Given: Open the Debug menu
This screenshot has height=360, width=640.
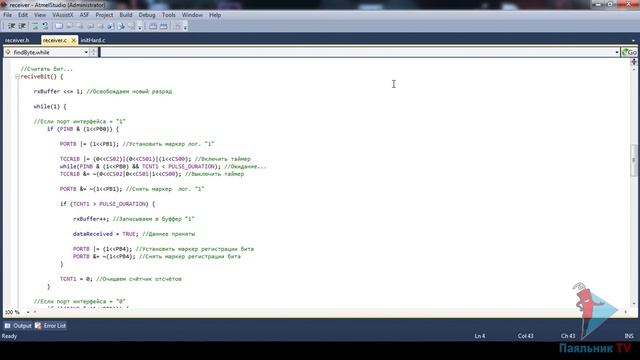Looking at the screenshot, I should point(147,15).
